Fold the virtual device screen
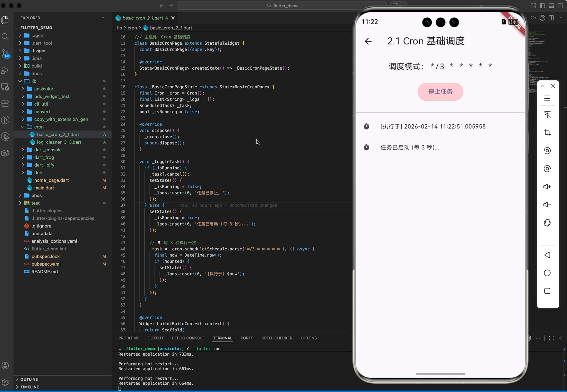 pos(547,223)
